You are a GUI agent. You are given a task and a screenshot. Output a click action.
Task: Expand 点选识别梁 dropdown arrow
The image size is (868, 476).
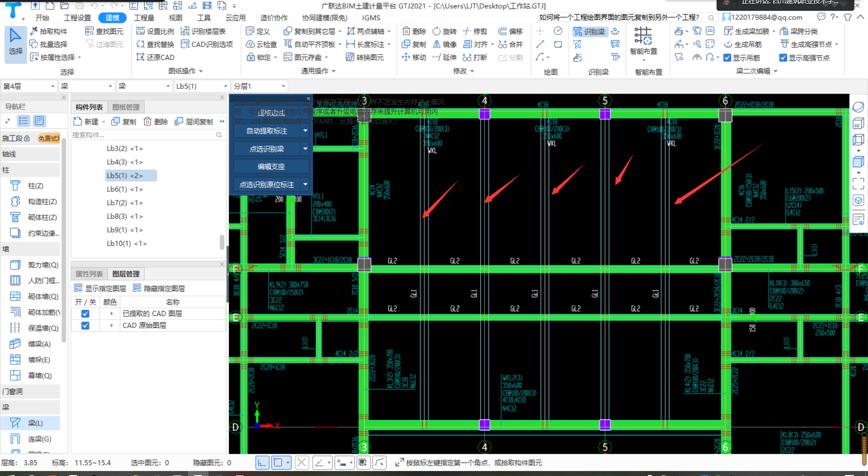305,148
